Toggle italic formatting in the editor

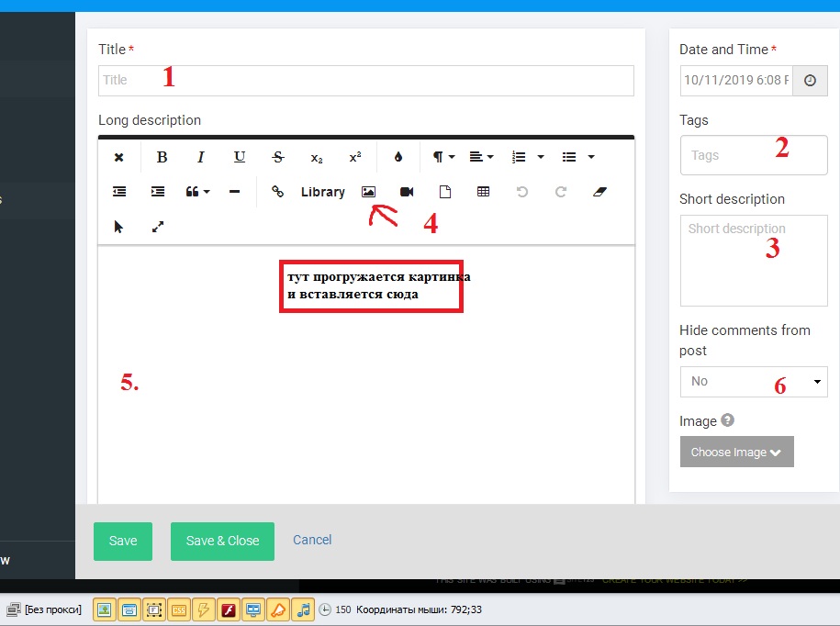[x=201, y=157]
